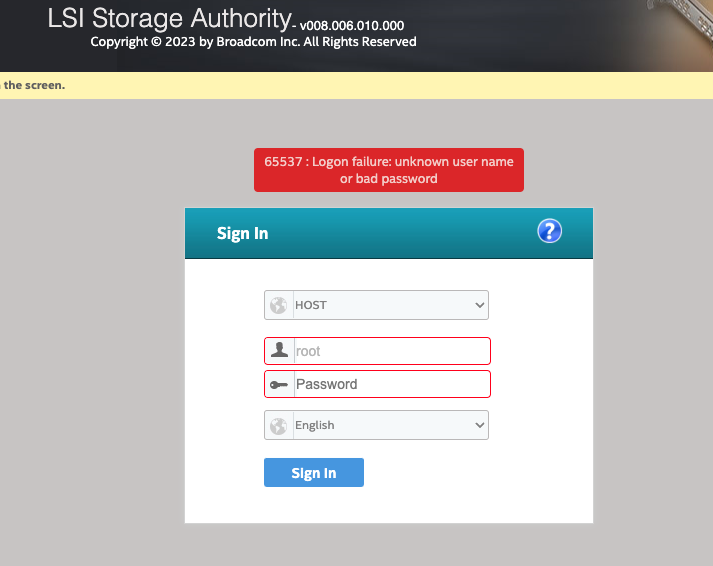Screen dimensions: 713x566
Task: Click the teal Sign In header bar
Action: pos(400,233)
